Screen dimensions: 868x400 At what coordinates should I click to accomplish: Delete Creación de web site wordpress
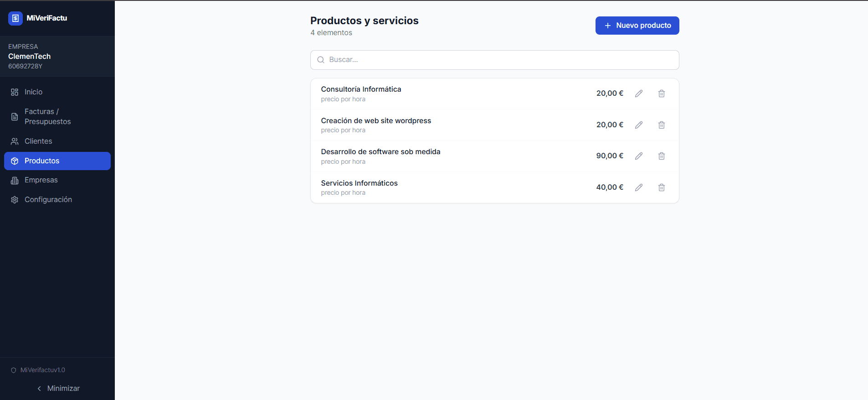tap(662, 125)
